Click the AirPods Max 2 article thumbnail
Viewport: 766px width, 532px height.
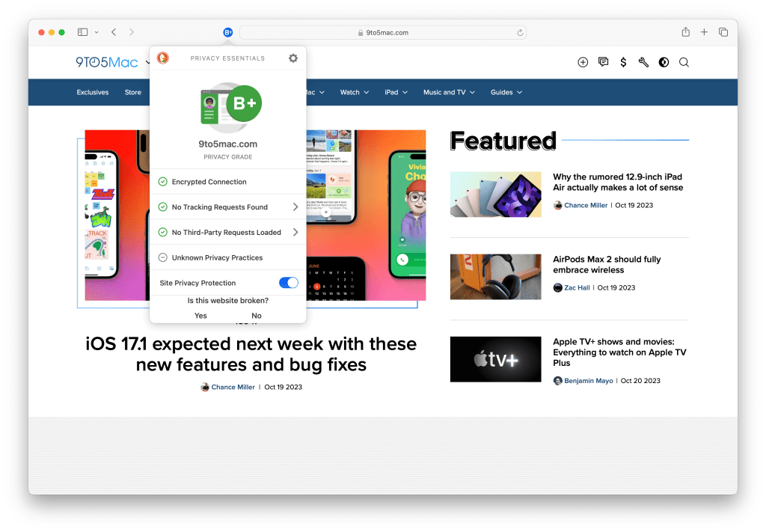495,277
